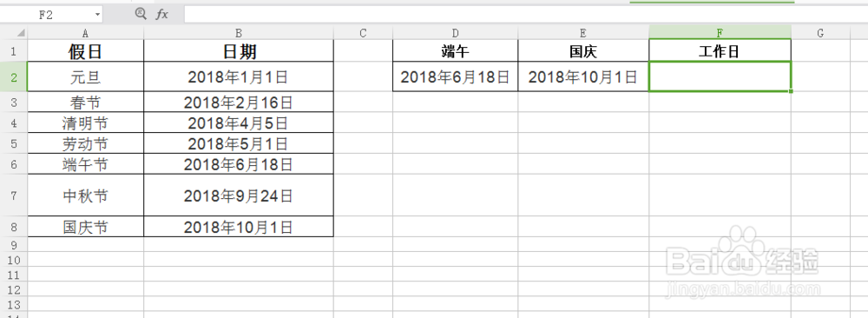This screenshot has height=318, width=868.
Task: Click inside the formula bar input
Action: (525, 15)
